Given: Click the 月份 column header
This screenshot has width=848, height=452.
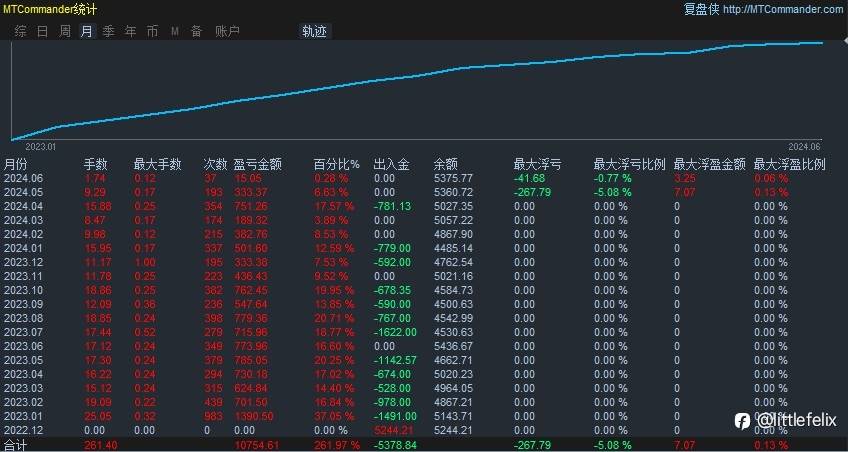Looking at the screenshot, I should point(15,164).
